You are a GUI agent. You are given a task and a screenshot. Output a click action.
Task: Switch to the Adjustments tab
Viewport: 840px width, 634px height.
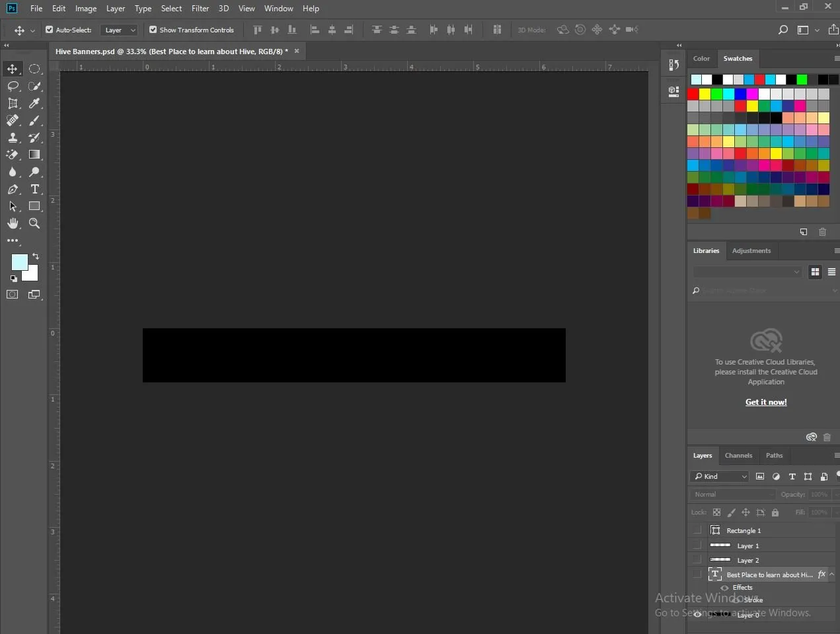pos(751,251)
